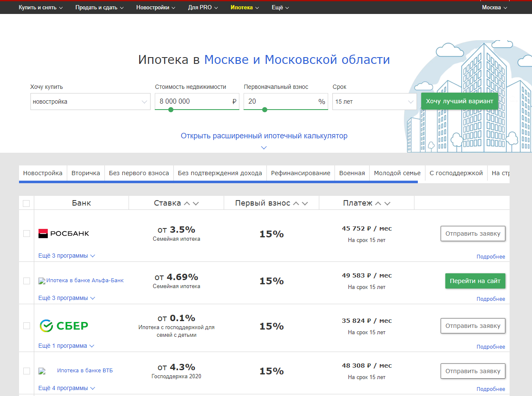Check the Сбер row checkbox
Screen dimensions: 532x396
(x=27, y=326)
